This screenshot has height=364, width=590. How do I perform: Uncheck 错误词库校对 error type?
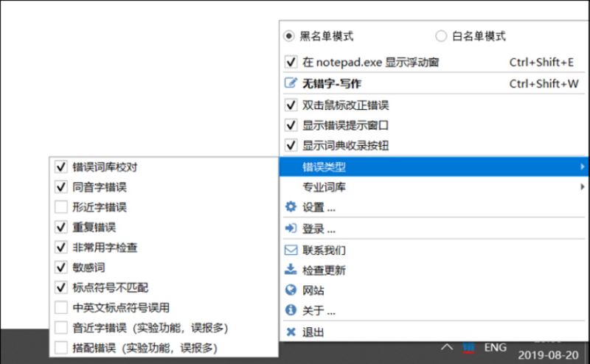[x=61, y=167]
